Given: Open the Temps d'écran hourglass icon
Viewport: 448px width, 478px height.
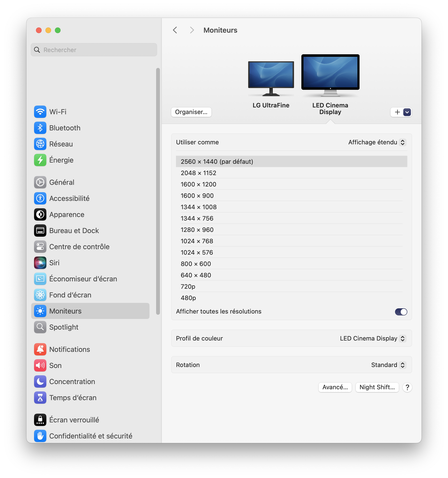Looking at the screenshot, I should [40, 398].
